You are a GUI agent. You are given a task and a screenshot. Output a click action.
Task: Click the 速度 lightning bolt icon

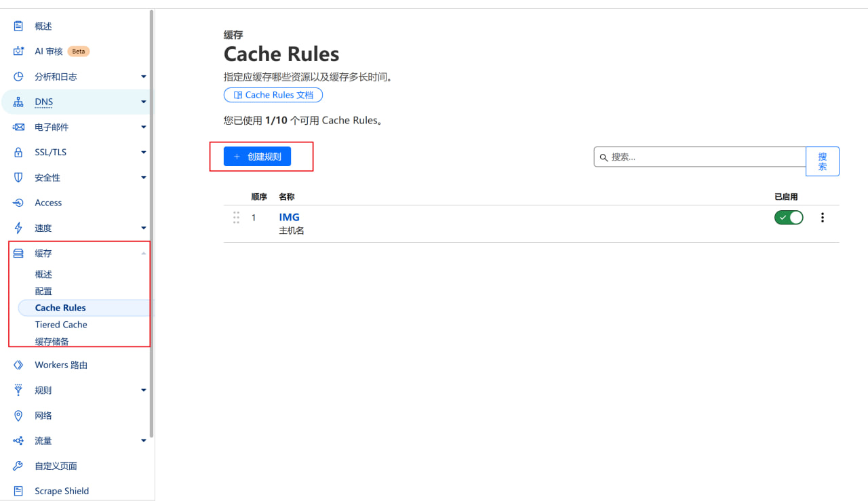[18, 228]
